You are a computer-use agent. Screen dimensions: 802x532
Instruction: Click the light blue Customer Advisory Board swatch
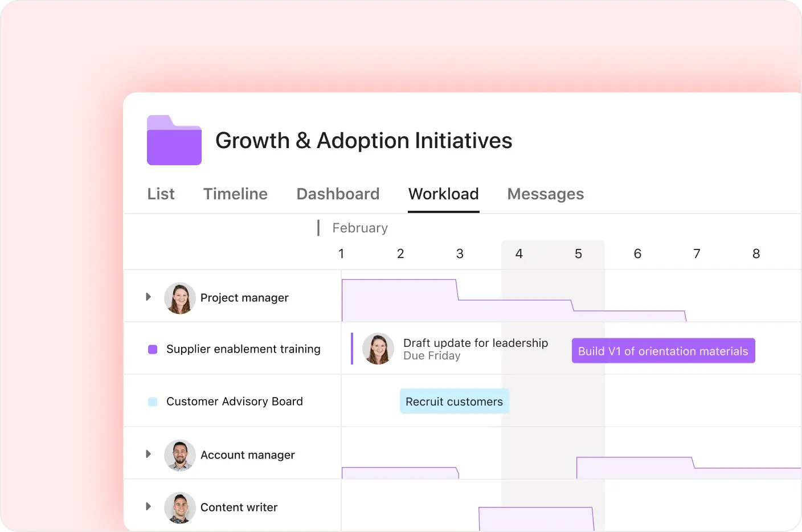pos(153,402)
